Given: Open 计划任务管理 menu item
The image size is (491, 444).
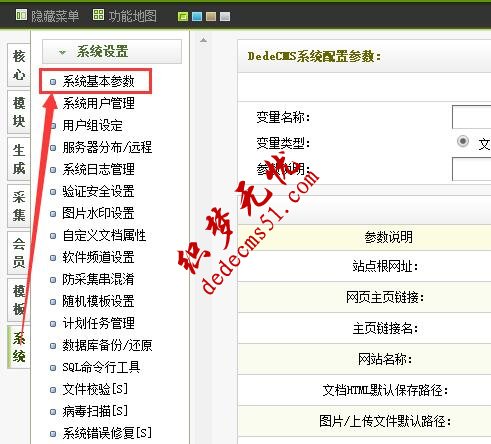Looking at the screenshot, I should coord(98,323).
